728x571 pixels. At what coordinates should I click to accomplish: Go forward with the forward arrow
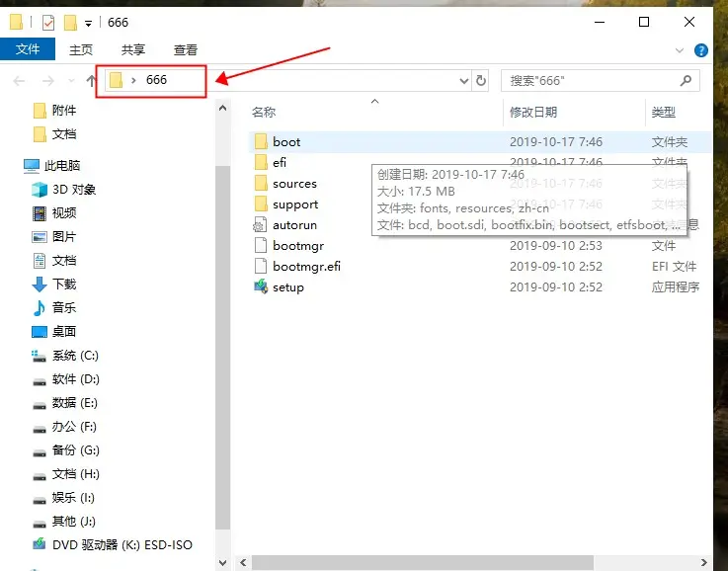point(48,81)
